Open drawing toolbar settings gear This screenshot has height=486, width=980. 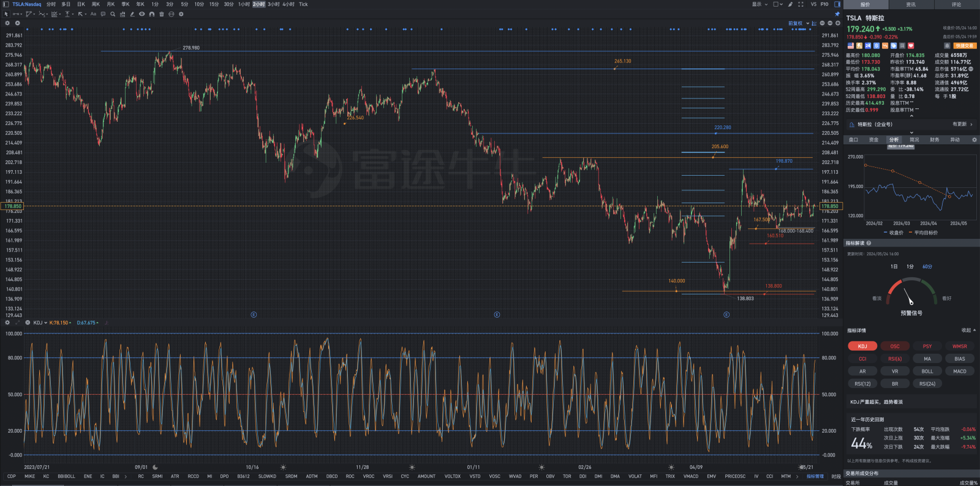(x=181, y=14)
